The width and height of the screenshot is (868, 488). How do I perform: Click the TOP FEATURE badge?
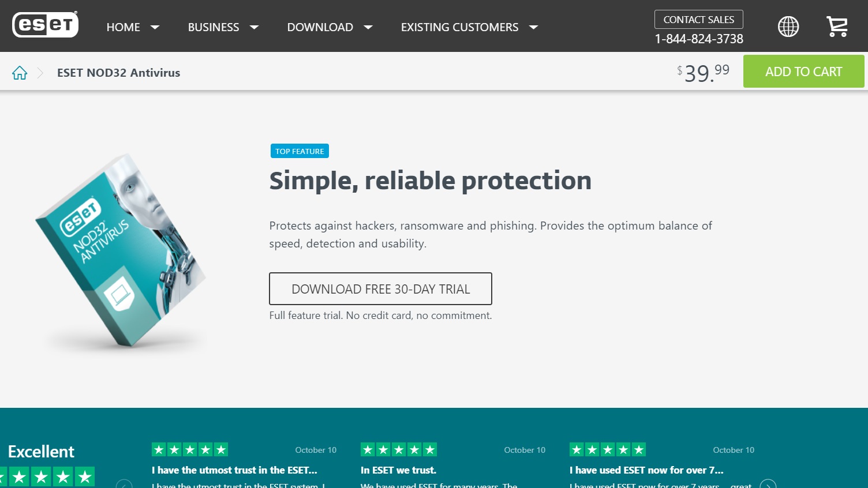pos(300,151)
